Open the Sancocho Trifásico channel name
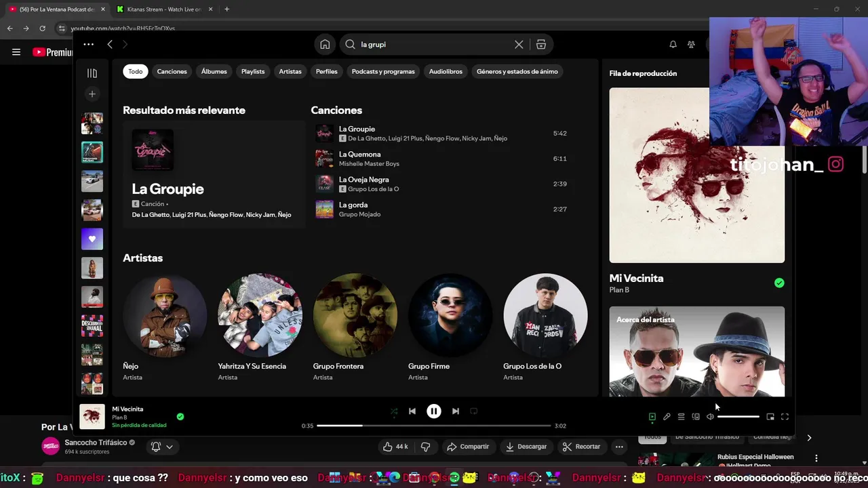868x488 pixels. coord(96,443)
